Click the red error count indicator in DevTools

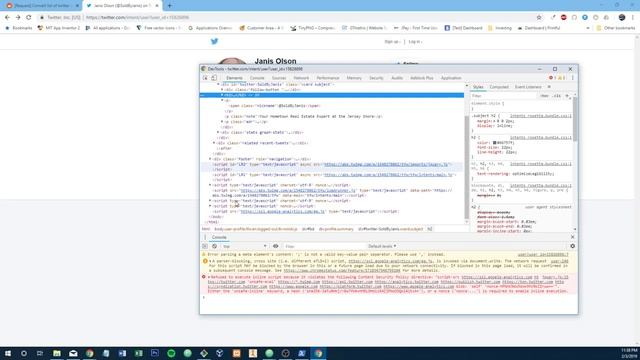553,78
